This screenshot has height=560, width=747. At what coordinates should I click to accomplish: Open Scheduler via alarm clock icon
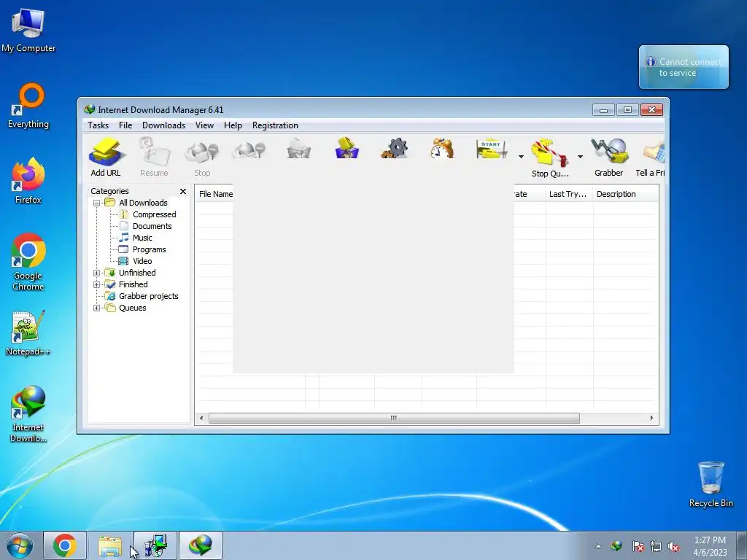point(442,149)
